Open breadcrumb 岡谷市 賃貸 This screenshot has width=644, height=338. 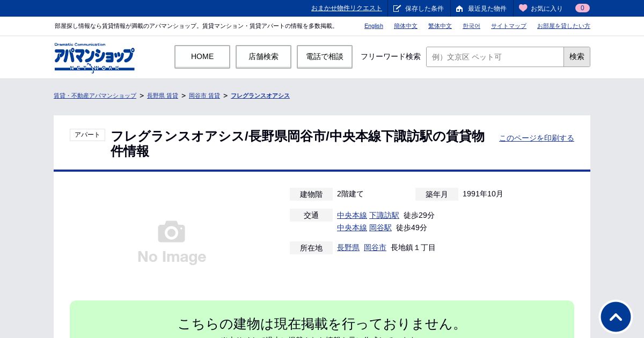pyautogui.click(x=204, y=95)
